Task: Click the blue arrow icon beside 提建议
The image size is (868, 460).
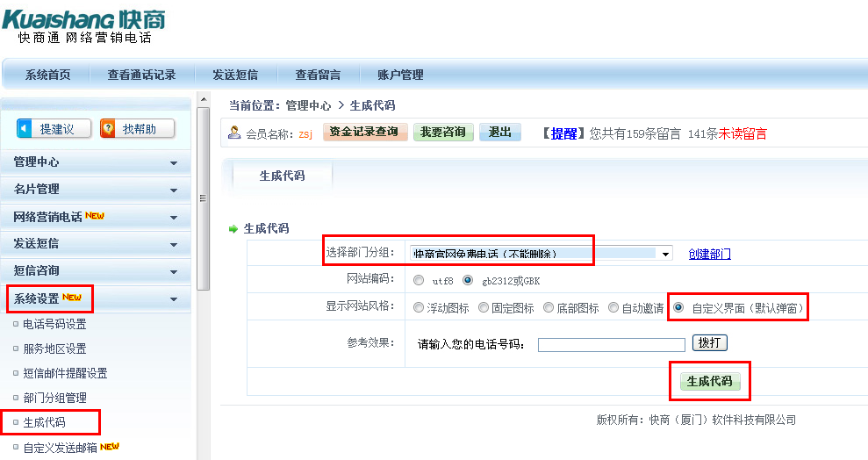Action: point(25,129)
